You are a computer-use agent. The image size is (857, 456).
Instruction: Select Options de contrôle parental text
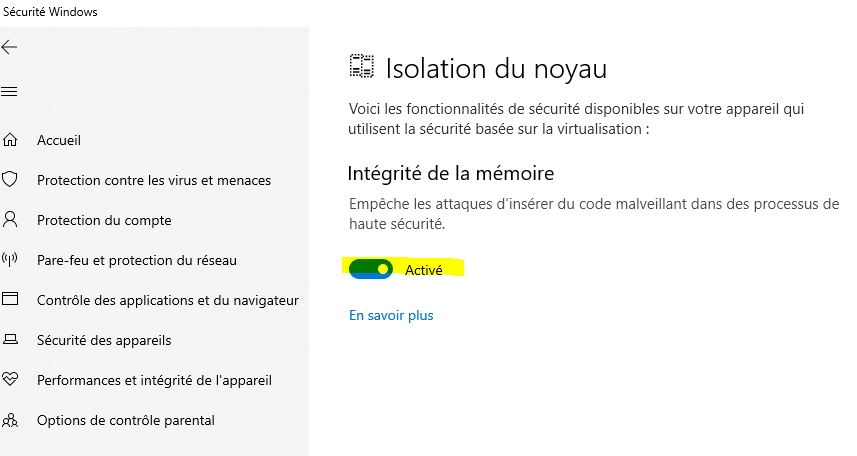pyautogui.click(x=126, y=420)
